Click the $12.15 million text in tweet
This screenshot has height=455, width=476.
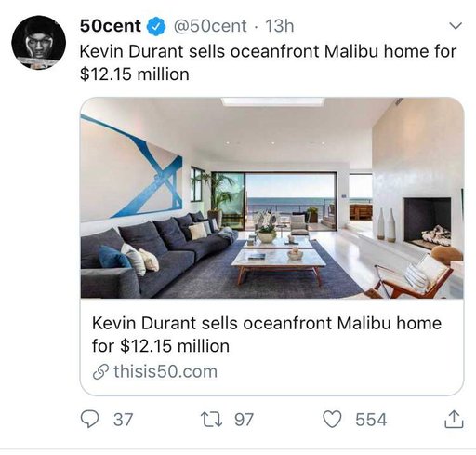click(x=134, y=74)
